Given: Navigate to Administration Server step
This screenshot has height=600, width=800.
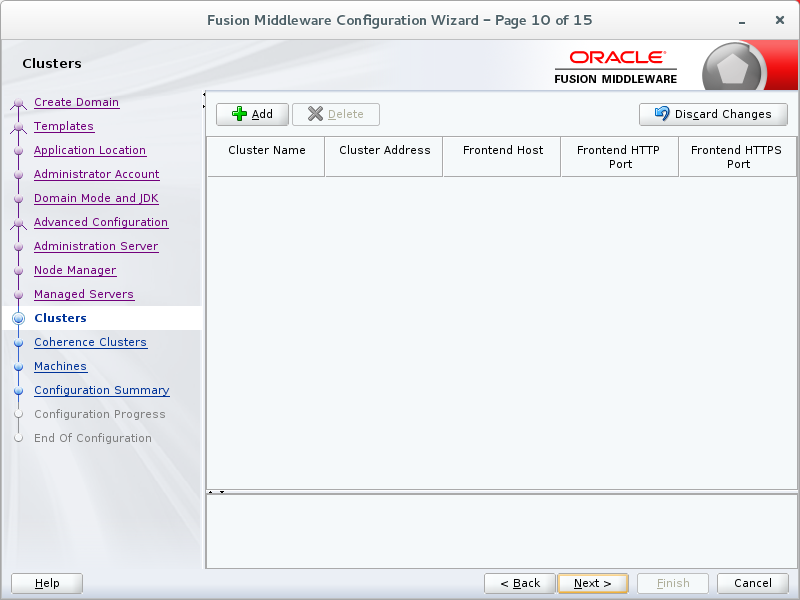Looking at the screenshot, I should [x=96, y=246].
